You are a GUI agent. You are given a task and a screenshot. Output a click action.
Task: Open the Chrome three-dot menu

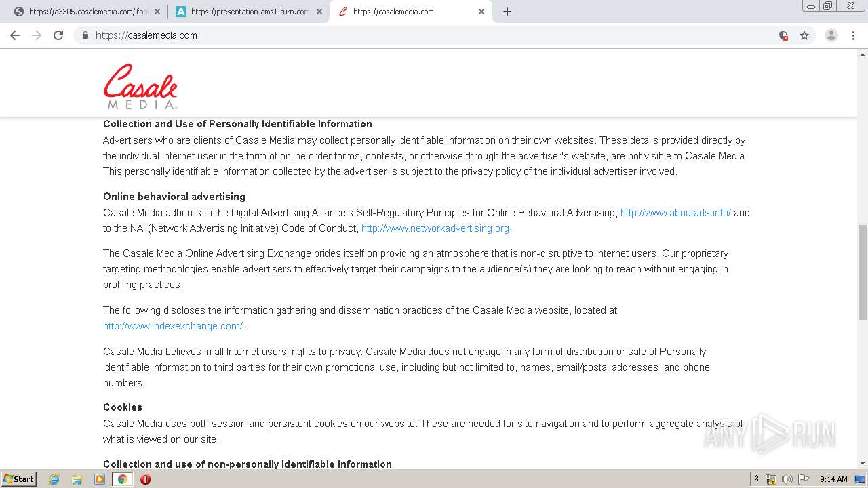tap(853, 35)
